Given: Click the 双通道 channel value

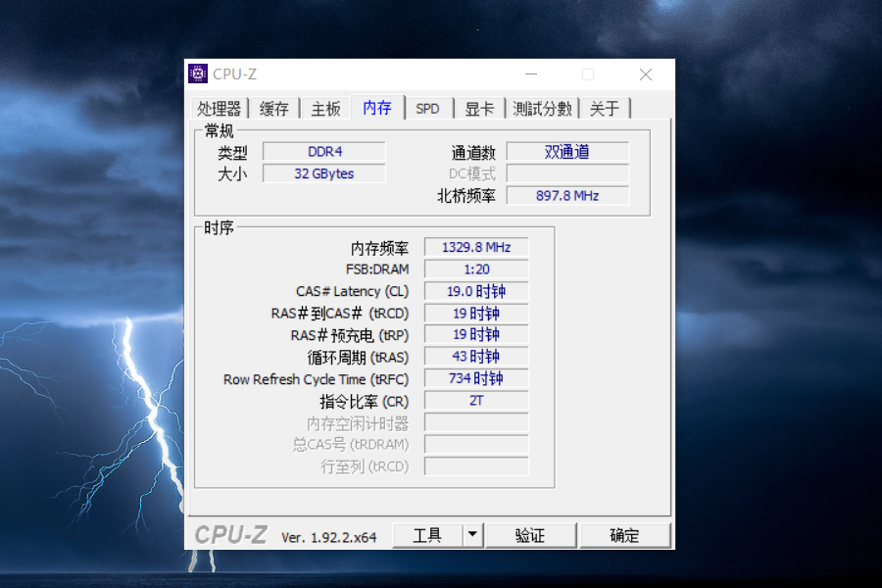Looking at the screenshot, I should pyautogui.click(x=567, y=151).
